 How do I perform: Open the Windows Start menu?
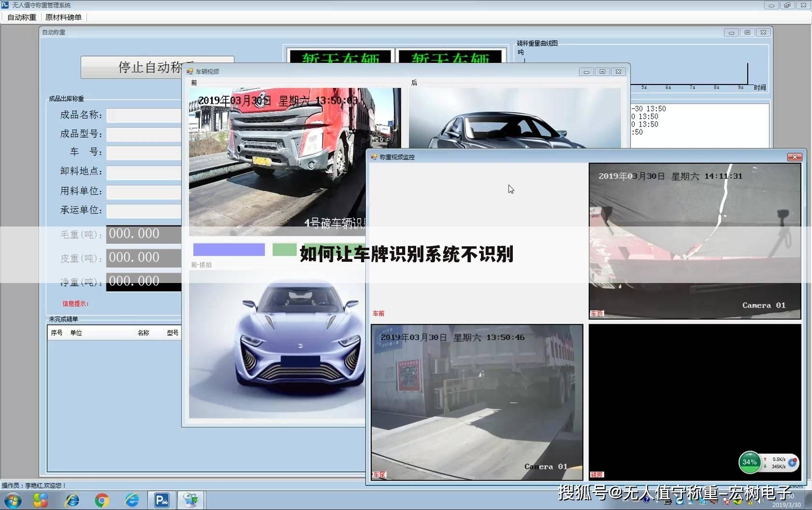tap(13, 500)
